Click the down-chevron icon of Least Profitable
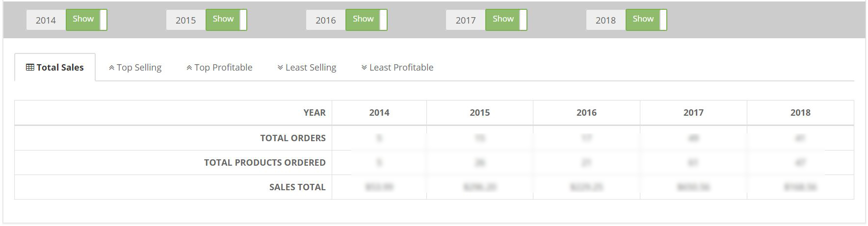 [x=364, y=68]
